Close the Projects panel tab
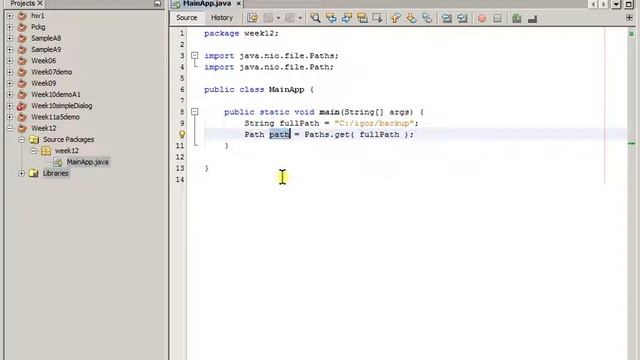 tap(40, 3)
